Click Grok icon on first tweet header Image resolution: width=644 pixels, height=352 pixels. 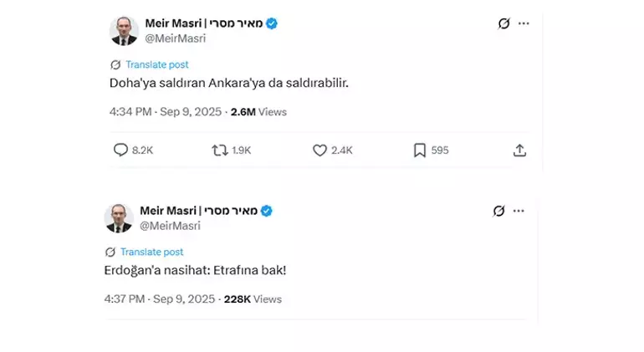(x=504, y=23)
